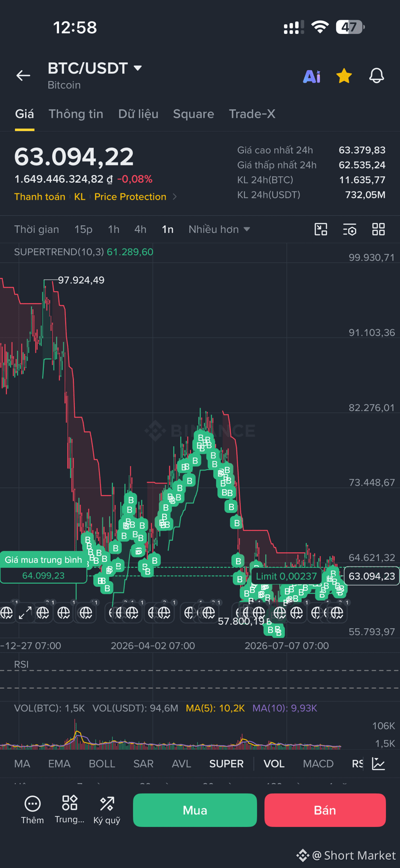Toggle the favorite star icon
This screenshot has height=868, width=400.
click(x=344, y=76)
